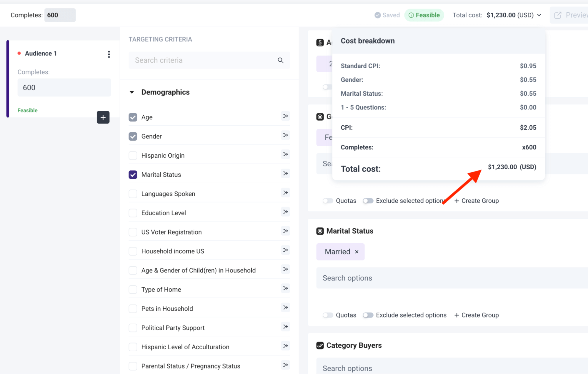Screen dimensions: 588x374
Task: Collapse the Demographics section
Action: coord(132,92)
